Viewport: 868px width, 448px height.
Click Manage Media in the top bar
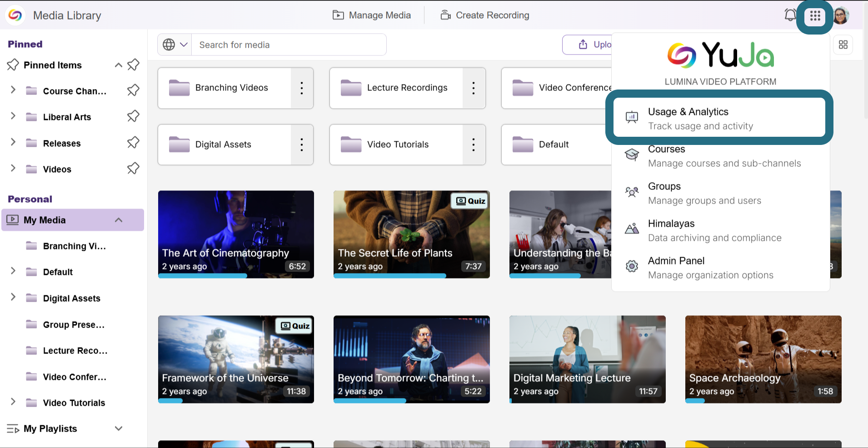click(372, 15)
